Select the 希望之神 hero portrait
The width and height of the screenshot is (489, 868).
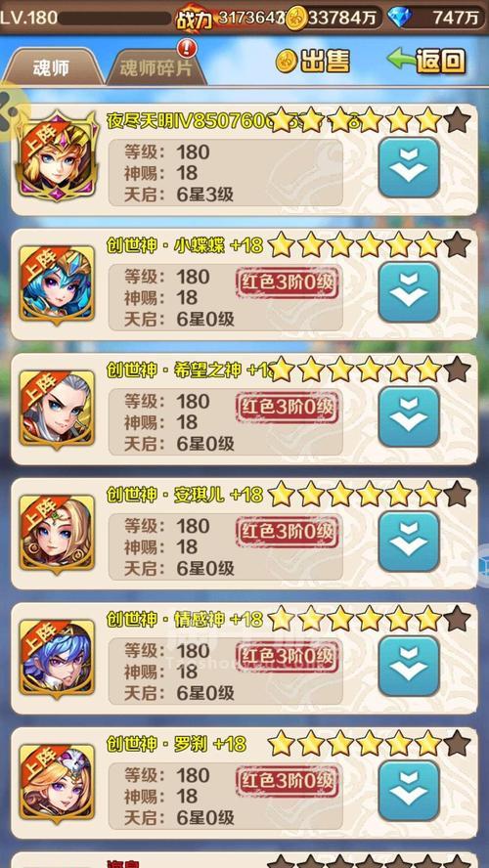pyautogui.click(x=57, y=408)
